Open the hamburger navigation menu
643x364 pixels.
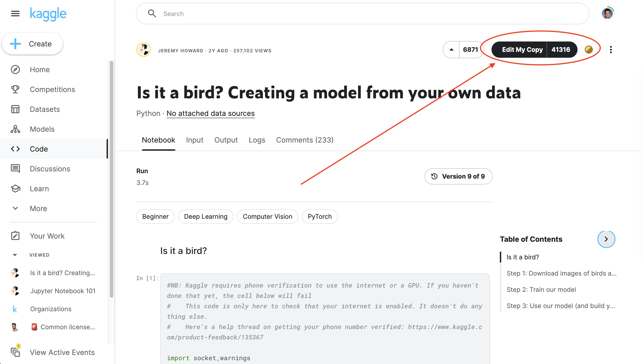[15, 14]
